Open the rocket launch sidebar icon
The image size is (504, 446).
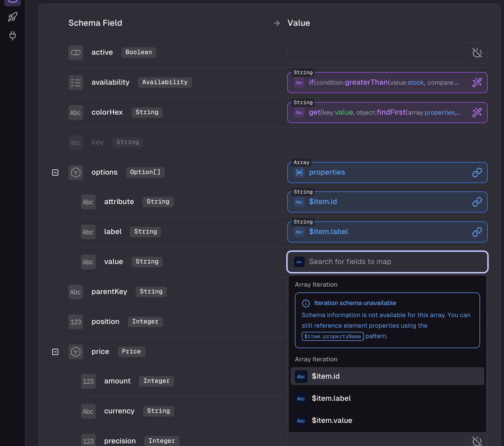[x=13, y=17]
